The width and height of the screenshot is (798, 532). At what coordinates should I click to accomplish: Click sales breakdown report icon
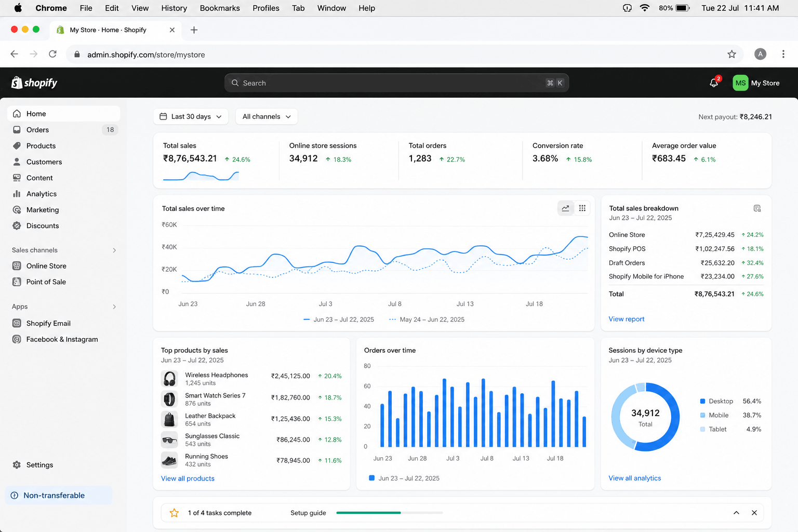(x=757, y=208)
